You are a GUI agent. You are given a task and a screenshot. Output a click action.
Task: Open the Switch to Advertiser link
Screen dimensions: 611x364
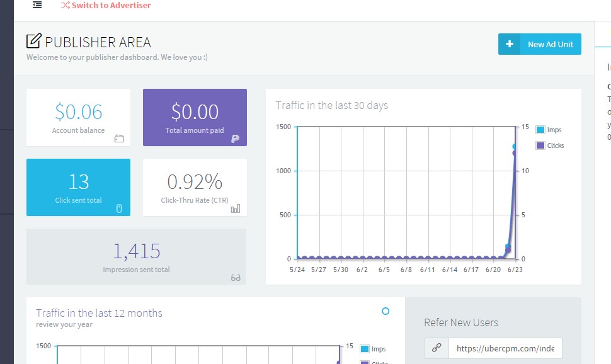tap(111, 6)
